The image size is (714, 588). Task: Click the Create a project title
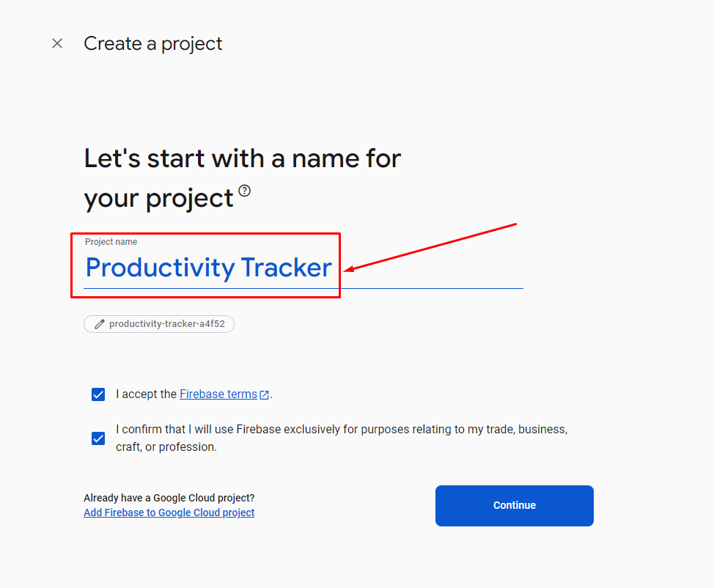pyautogui.click(x=152, y=44)
